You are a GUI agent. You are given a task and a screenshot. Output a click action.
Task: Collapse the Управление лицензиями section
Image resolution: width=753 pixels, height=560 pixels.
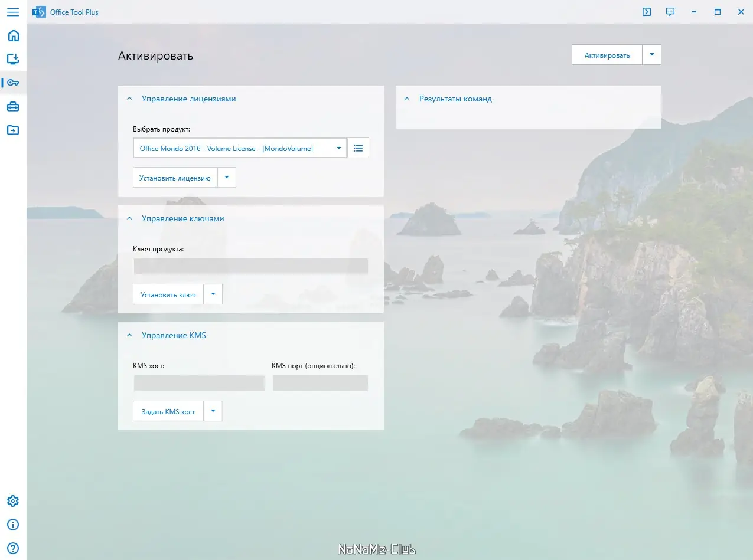click(129, 99)
